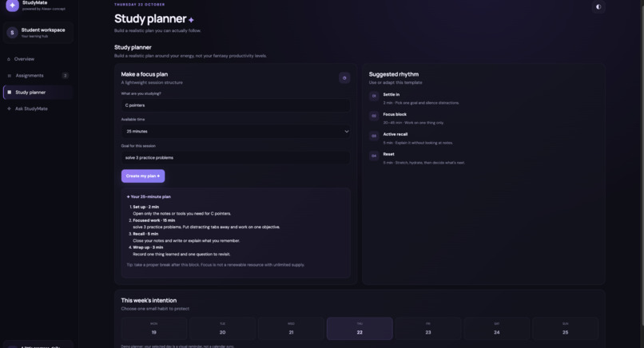Select Monday 19 day card
The width and height of the screenshot is (644, 348).
tap(154, 328)
